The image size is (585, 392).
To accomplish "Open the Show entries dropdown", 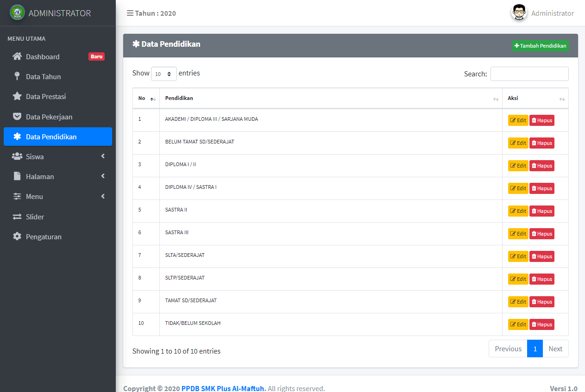I will (x=164, y=73).
